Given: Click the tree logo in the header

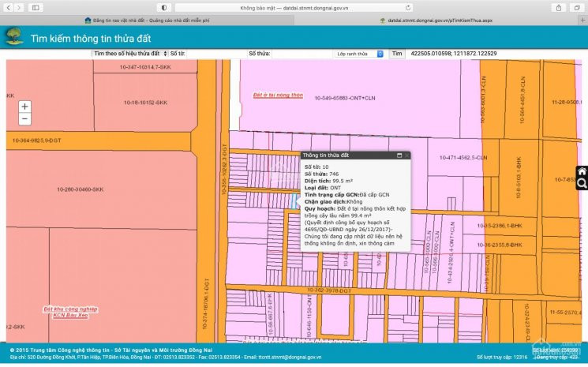Looking at the screenshot, I should [x=15, y=37].
